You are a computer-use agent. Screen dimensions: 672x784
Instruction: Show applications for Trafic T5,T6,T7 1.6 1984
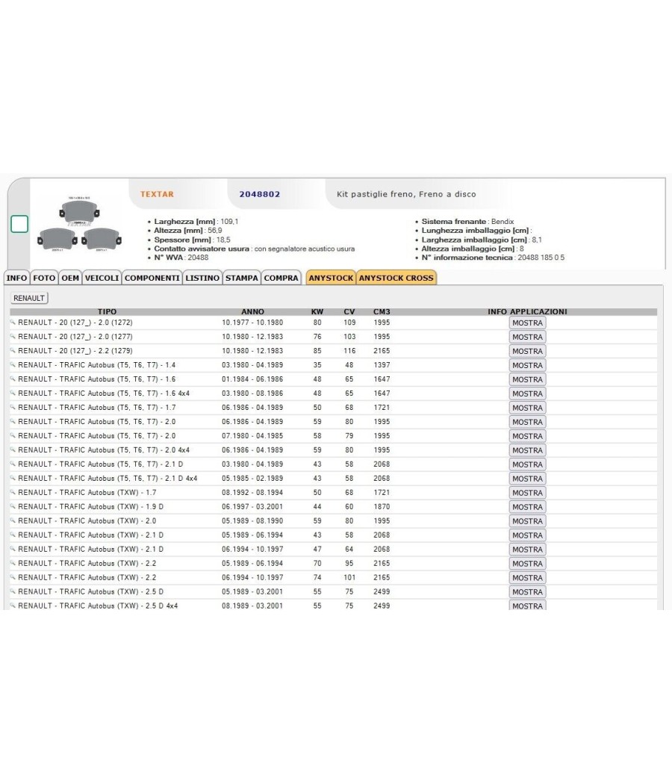[527, 379]
